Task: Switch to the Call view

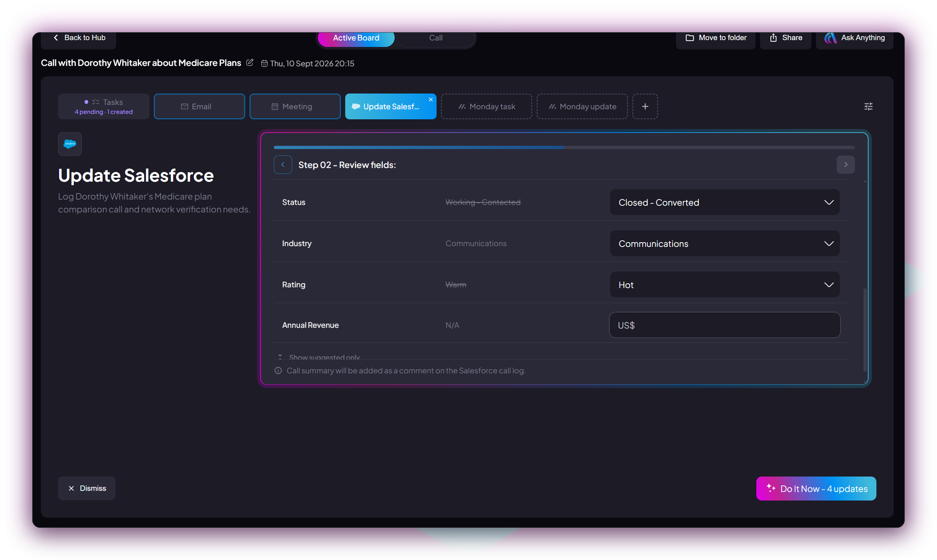Action: (436, 38)
